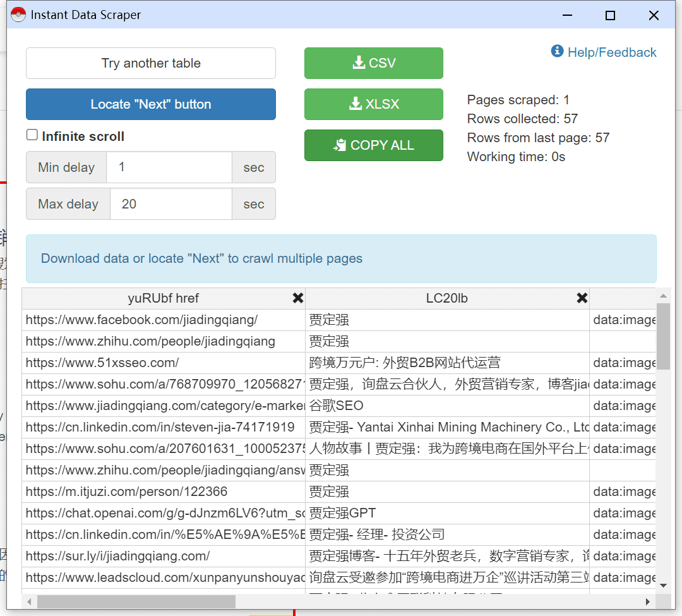Copy all rows with COPY ALL
This screenshot has width=682, height=616.
click(374, 145)
